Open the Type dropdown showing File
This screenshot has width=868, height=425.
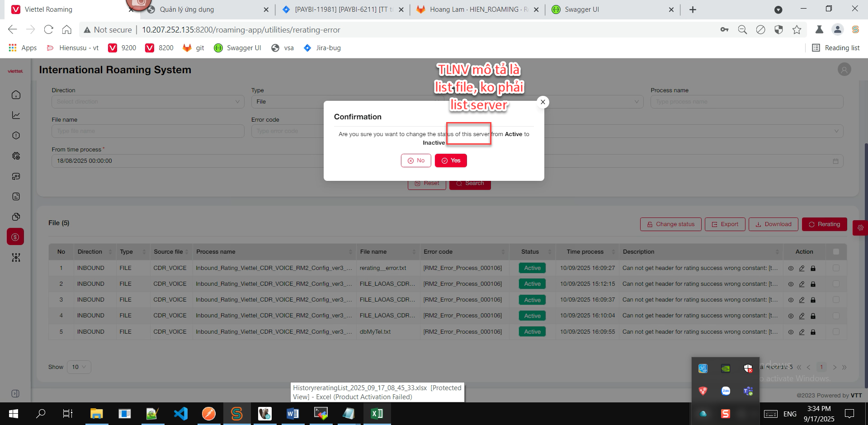[x=287, y=102]
